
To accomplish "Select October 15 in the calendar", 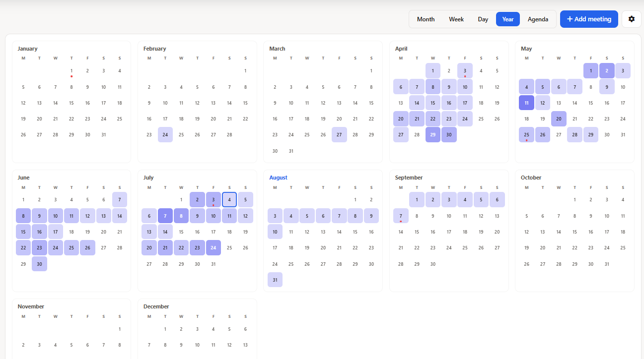I will coord(574,232).
